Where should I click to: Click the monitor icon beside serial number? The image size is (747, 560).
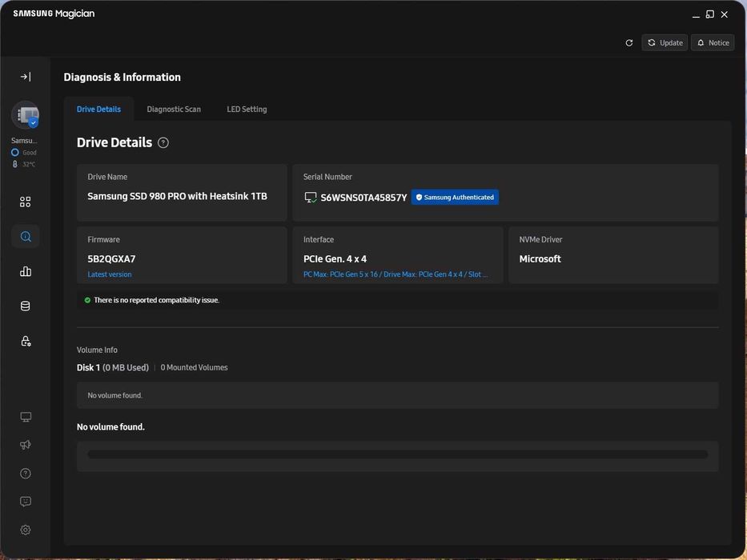311,198
